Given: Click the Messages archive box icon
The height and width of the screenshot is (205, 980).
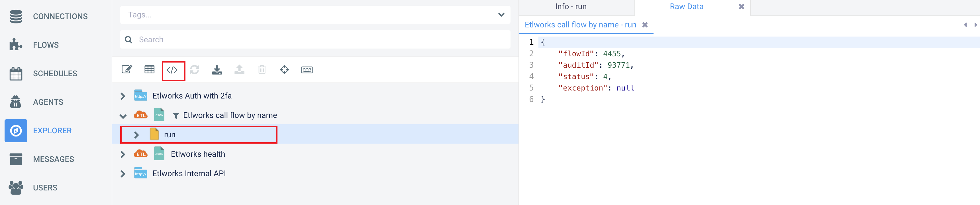Looking at the screenshot, I should pos(16,159).
